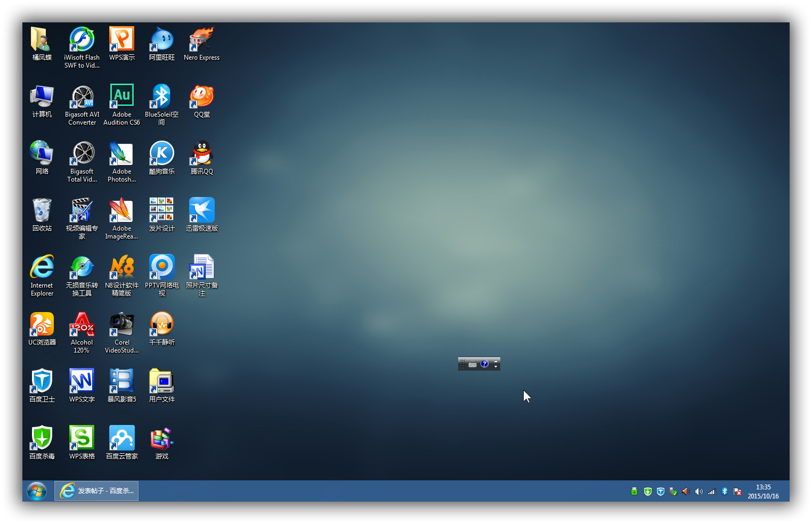Select the 百度卫士 shield icon
Image resolution: width=812 pixels, height=524 pixels.
click(42, 386)
